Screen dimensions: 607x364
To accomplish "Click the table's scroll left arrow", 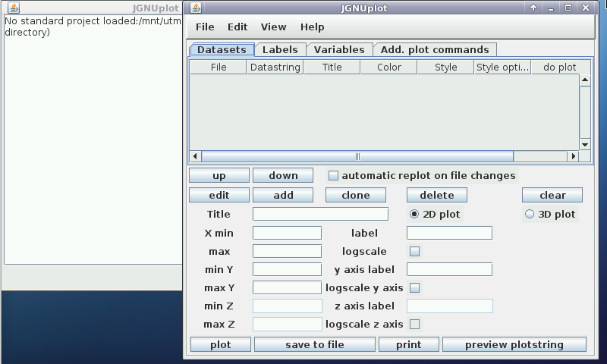I will click(x=195, y=156).
